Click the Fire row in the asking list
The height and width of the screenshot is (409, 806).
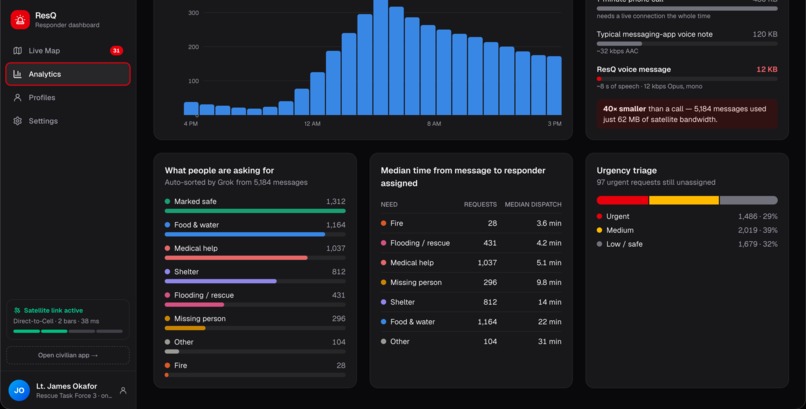tap(255, 370)
